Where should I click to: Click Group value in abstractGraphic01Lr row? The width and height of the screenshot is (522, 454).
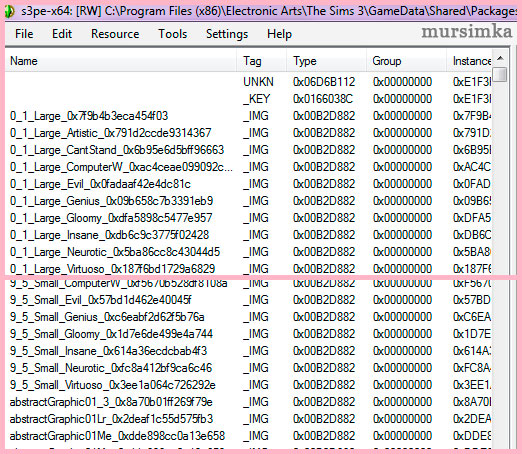(402, 419)
